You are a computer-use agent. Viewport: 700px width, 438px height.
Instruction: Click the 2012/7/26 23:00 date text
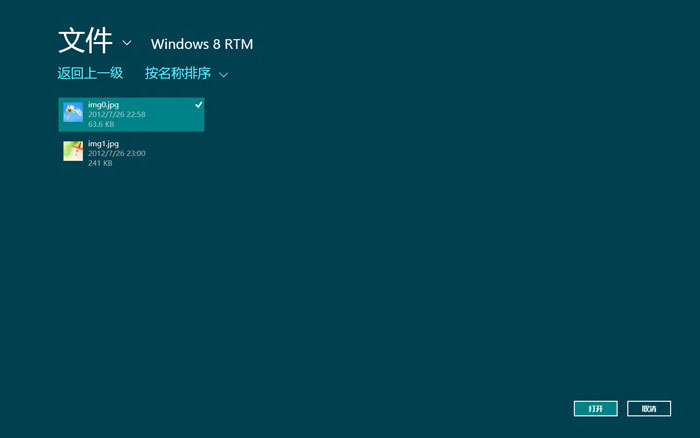click(x=117, y=153)
